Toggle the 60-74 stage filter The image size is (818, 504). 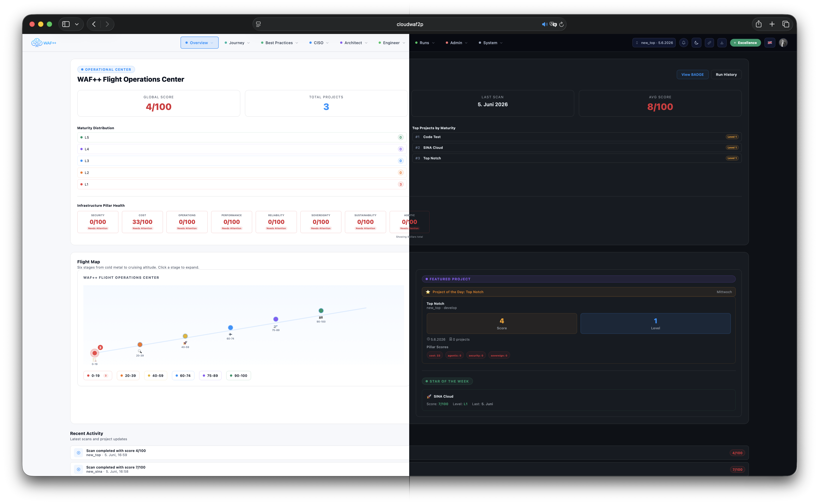pos(183,376)
